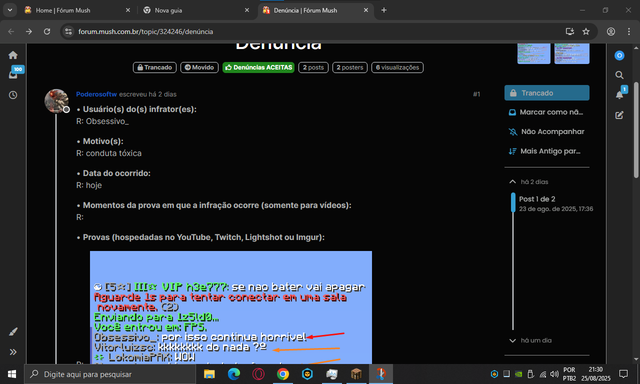Open File Explorer from the taskbar
Viewport: 640px width, 384px height.
click(209, 374)
